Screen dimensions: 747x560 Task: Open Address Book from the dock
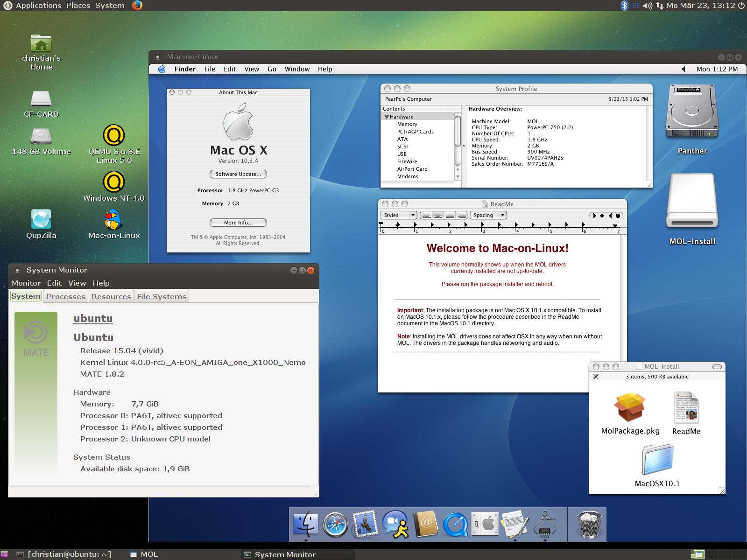pyautogui.click(x=425, y=524)
